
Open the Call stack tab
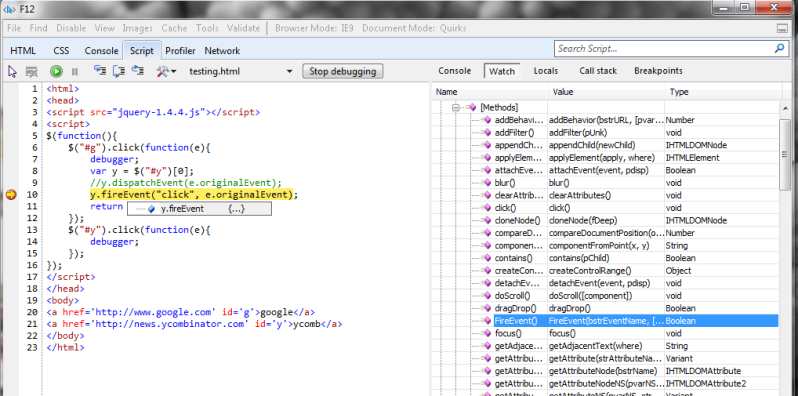(x=598, y=71)
